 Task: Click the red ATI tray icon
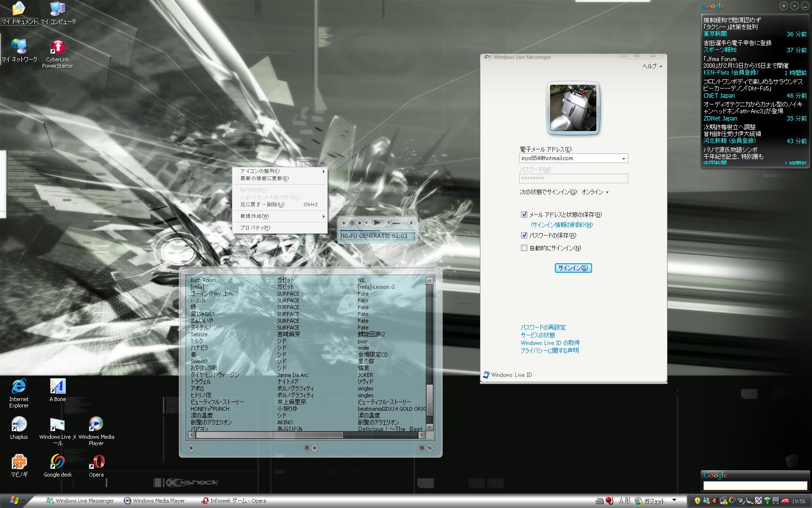tap(785, 501)
